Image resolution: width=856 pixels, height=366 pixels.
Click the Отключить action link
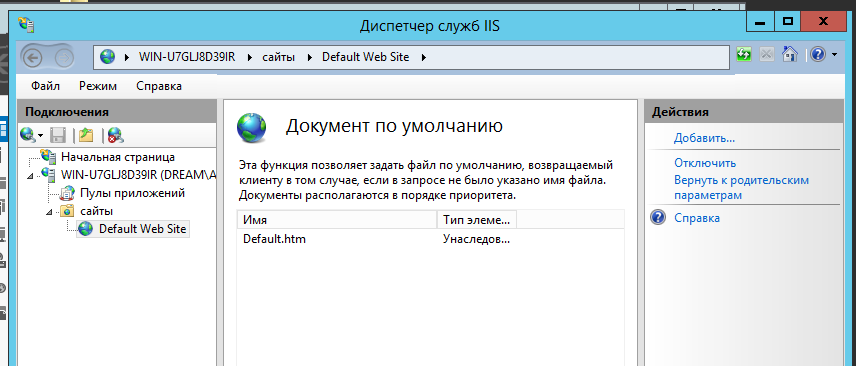[705, 163]
